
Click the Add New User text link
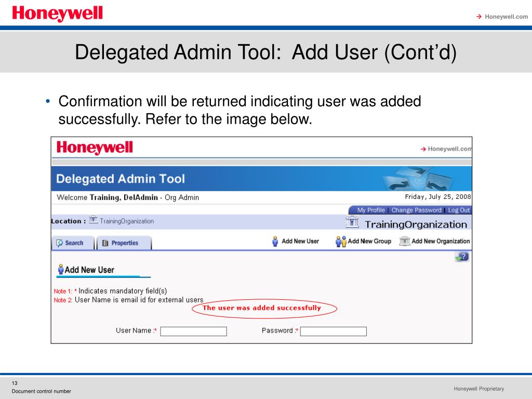click(x=300, y=241)
